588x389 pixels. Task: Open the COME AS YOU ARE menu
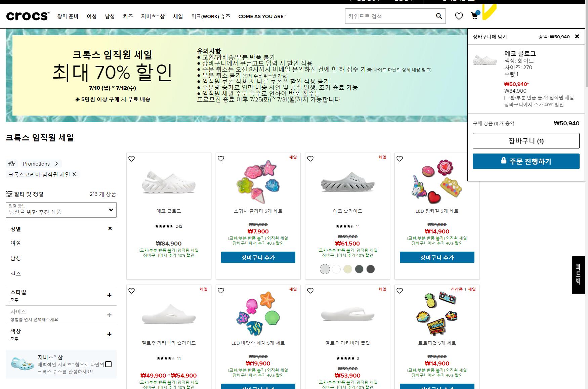262,16
